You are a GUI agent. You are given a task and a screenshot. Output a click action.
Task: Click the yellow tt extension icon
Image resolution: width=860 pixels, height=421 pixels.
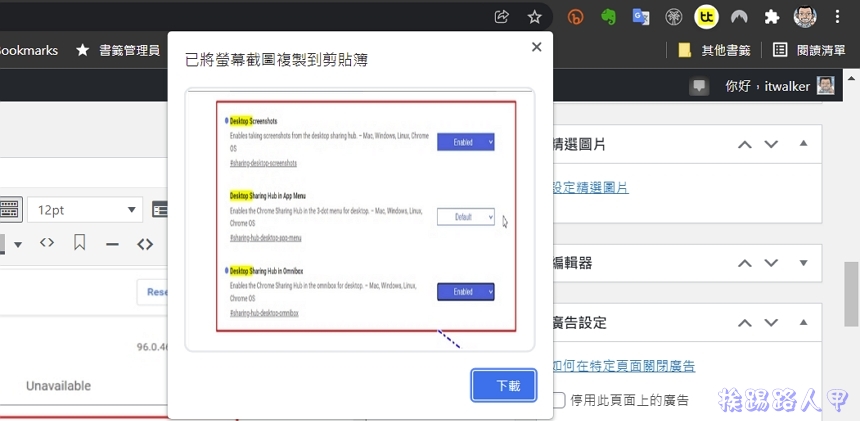coord(707,17)
